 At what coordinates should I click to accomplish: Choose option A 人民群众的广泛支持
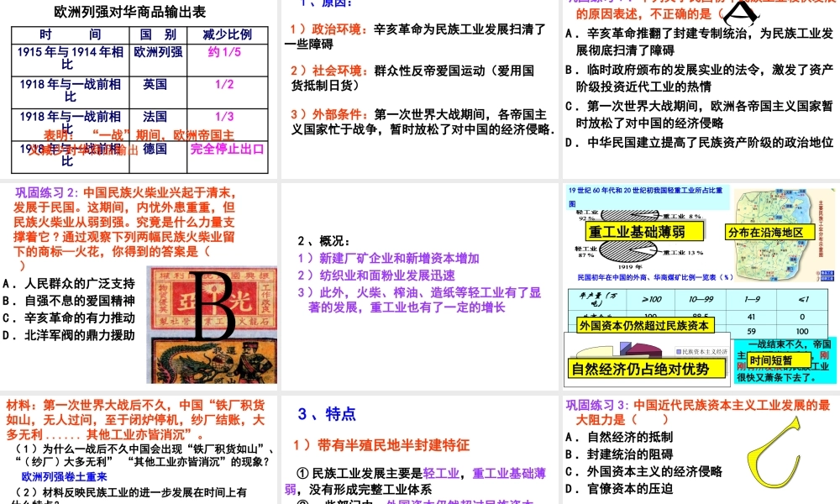point(69,284)
